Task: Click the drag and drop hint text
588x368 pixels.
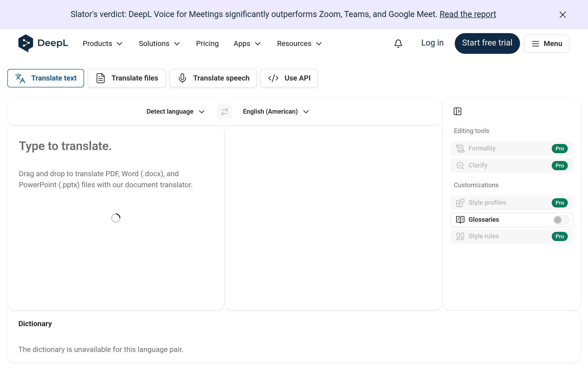Action: click(106, 179)
